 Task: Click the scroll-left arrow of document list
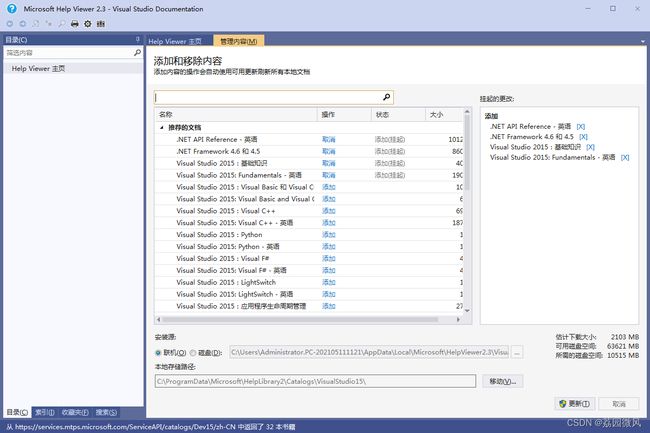pyautogui.click(x=158, y=319)
